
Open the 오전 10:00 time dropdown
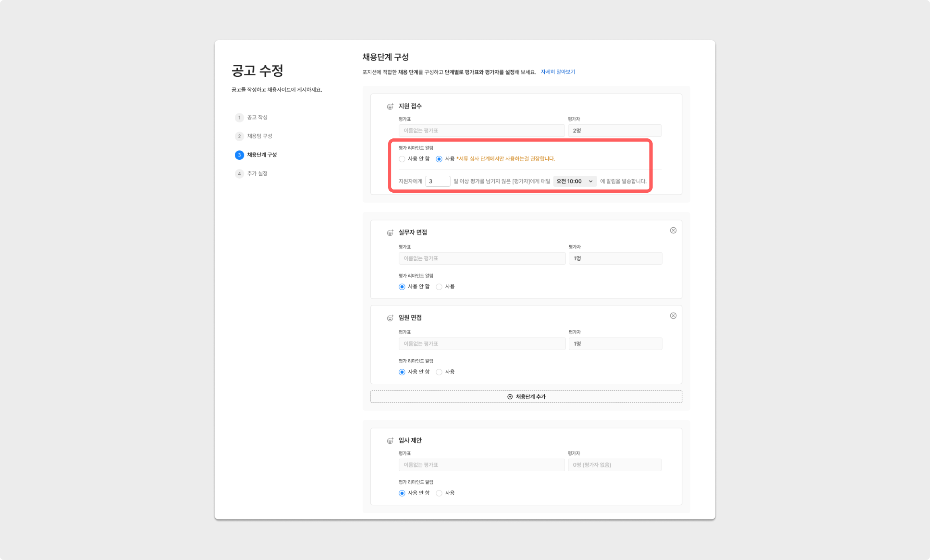575,181
